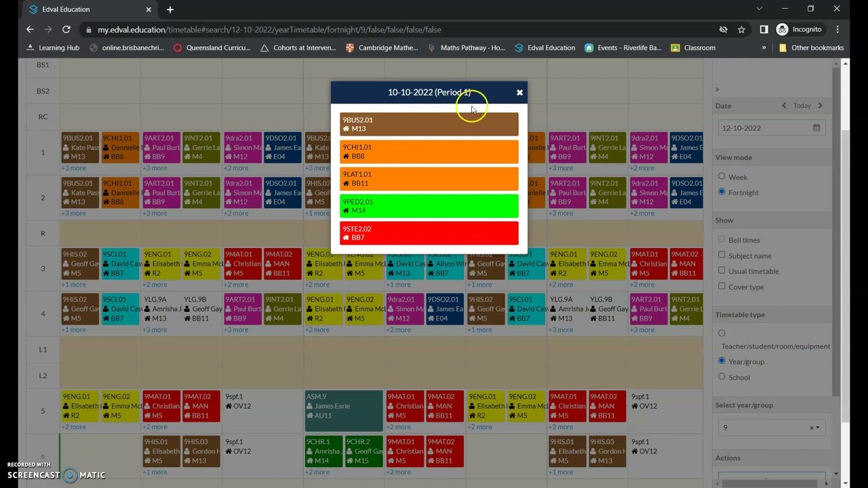This screenshot has height=488, width=868.
Task: Open a new browser tab
Action: coord(170,9)
